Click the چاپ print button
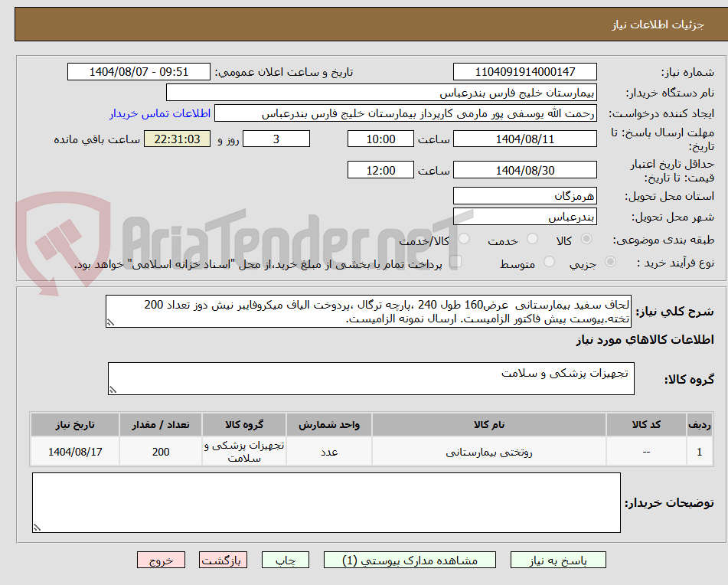 [285, 560]
